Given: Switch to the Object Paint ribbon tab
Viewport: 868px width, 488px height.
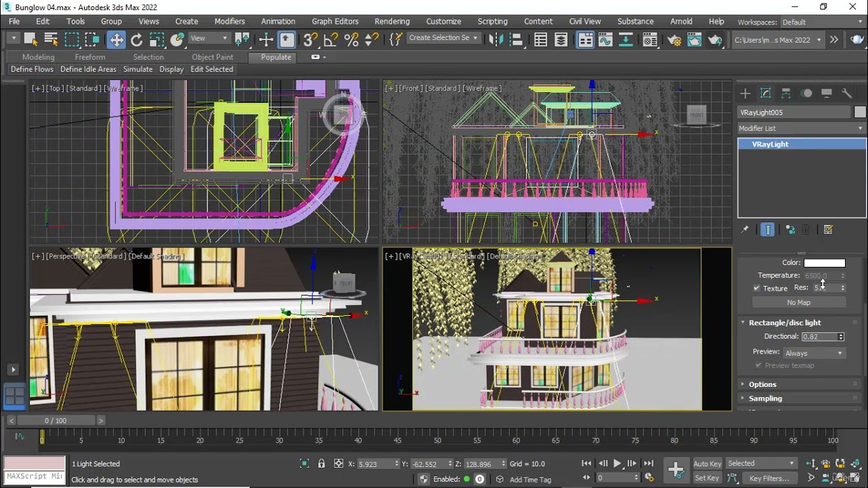Looking at the screenshot, I should pos(212,57).
